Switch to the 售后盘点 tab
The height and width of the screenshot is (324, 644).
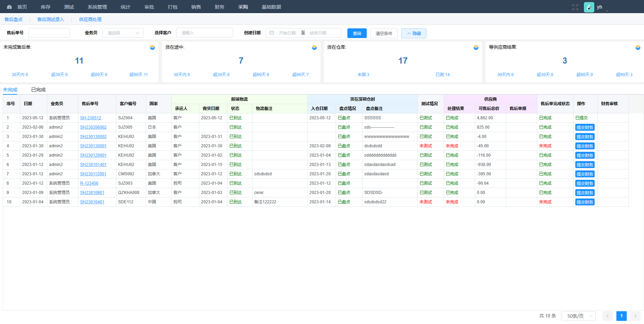tap(13, 19)
